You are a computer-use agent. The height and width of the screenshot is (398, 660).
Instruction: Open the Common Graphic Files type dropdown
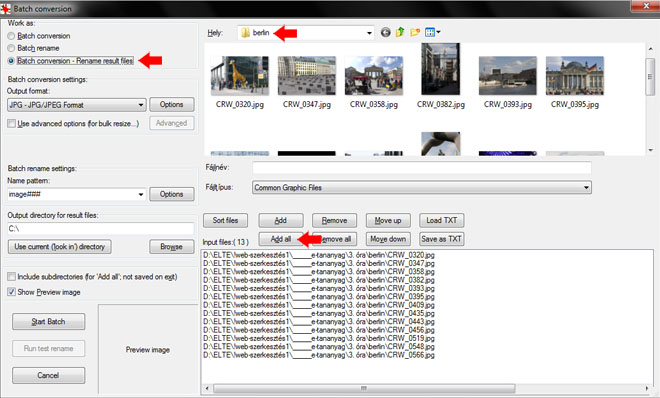(x=422, y=188)
